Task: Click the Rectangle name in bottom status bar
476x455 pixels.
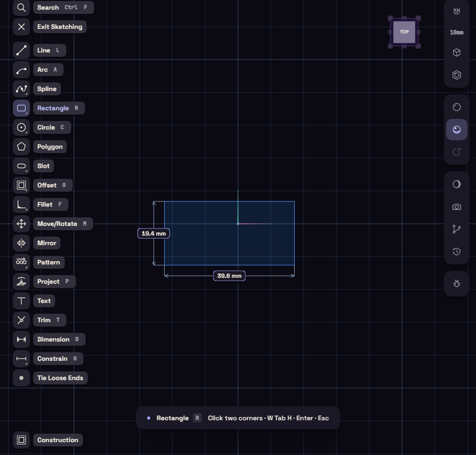Action: tap(172, 418)
